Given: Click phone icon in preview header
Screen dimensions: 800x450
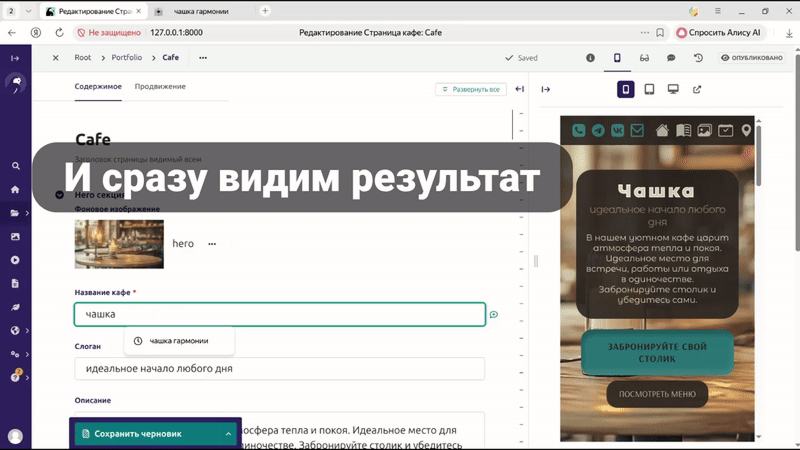Looking at the screenshot, I should 579,131.
